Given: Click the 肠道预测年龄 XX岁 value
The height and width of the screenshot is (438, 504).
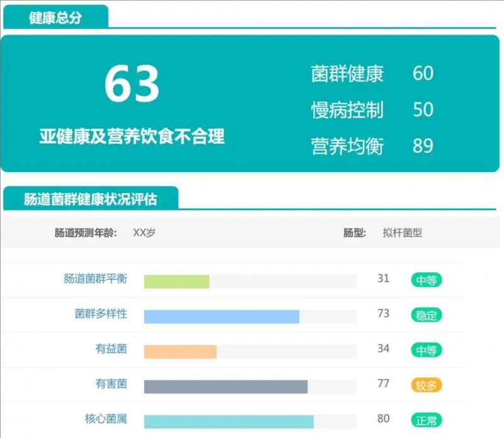Looking at the screenshot, I should pyautogui.click(x=144, y=233).
